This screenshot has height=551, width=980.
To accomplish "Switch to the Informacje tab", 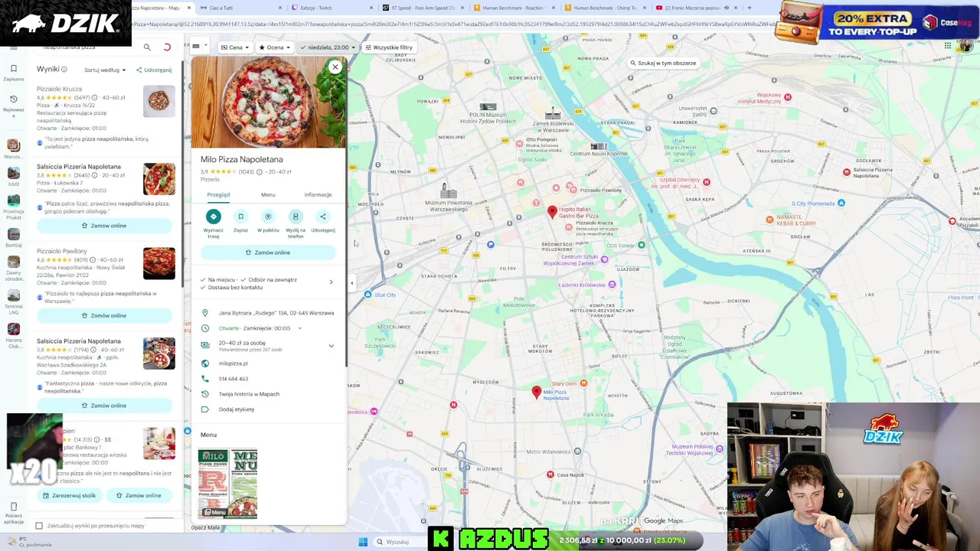I will coord(318,195).
